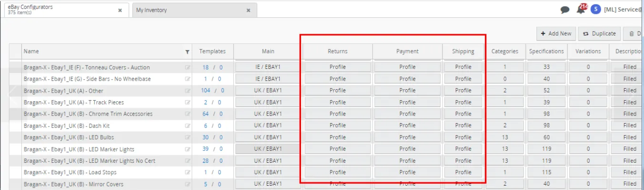This screenshot has height=190, width=644.
Task: Edit name icon for Chrome Trim Accessories row
Action: coord(188,114)
